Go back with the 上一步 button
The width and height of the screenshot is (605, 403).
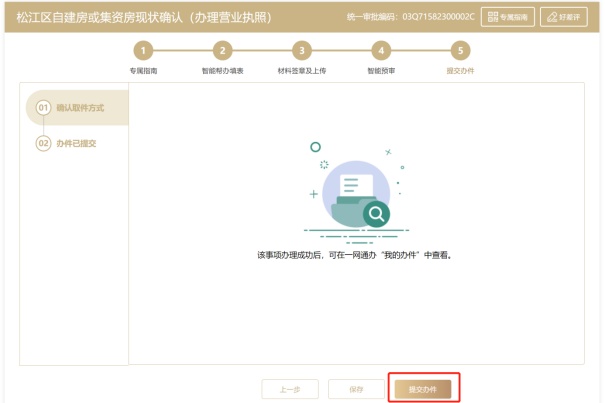tap(290, 389)
